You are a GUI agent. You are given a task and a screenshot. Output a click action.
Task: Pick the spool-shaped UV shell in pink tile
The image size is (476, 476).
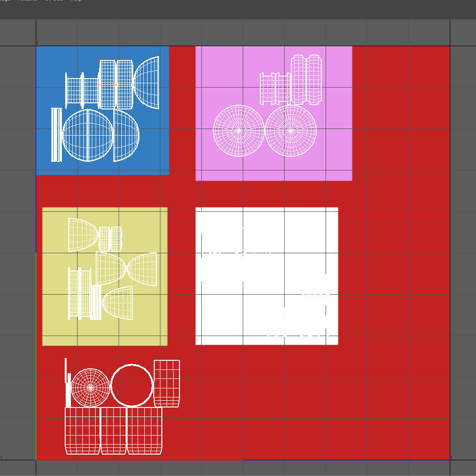click(x=275, y=89)
